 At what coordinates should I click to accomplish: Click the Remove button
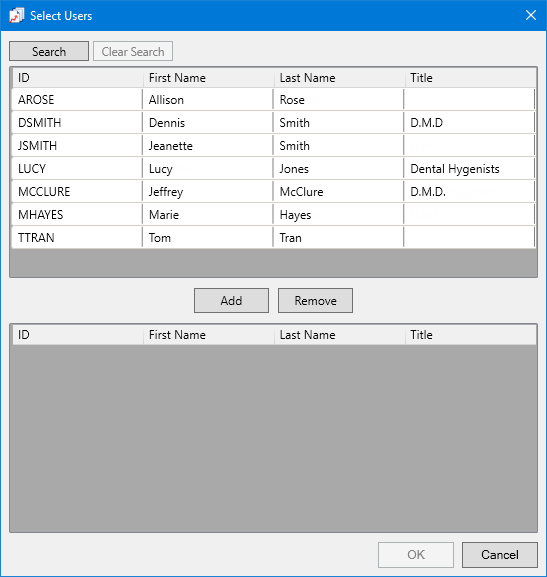coord(315,300)
